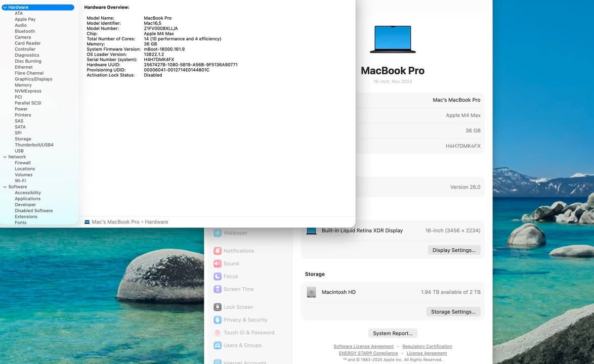The width and height of the screenshot is (594, 364).
Task: Click Mac's MacBook Pro in path bar
Action: (115, 222)
